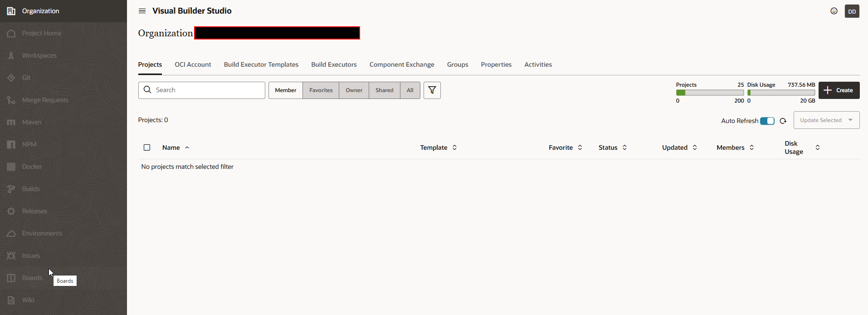868x315 pixels.
Task: Click the 'Projects: 0' count text
Action: 153,120
